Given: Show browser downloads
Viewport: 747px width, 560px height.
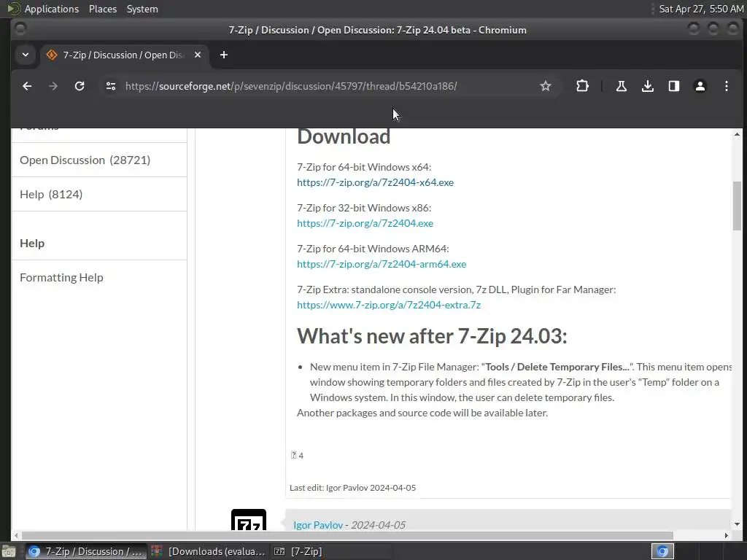Looking at the screenshot, I should coord(648,86).
